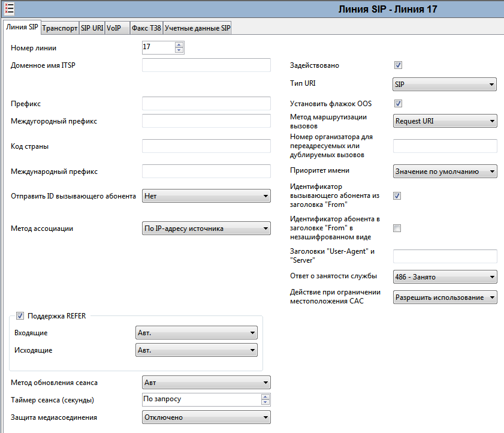Open the Тип URI dropdown
Viewport: 504px width, 433px height.
pos(445,85)
